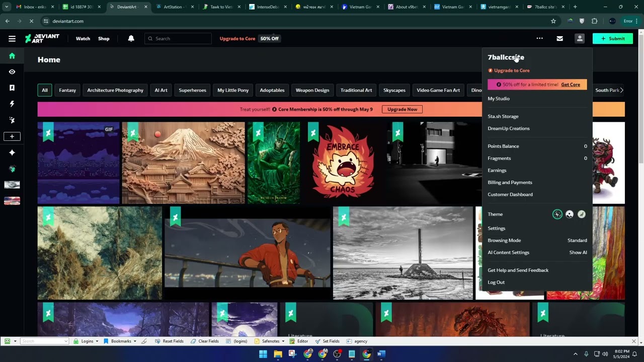This screenshot has width=644, height=362.
Task: Click Upgrade to Core in the header
Action: pos(237,39)
